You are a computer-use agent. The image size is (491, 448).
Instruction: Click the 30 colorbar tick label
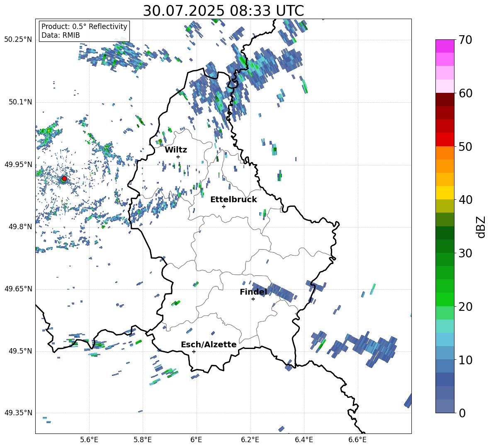(465, 253)
